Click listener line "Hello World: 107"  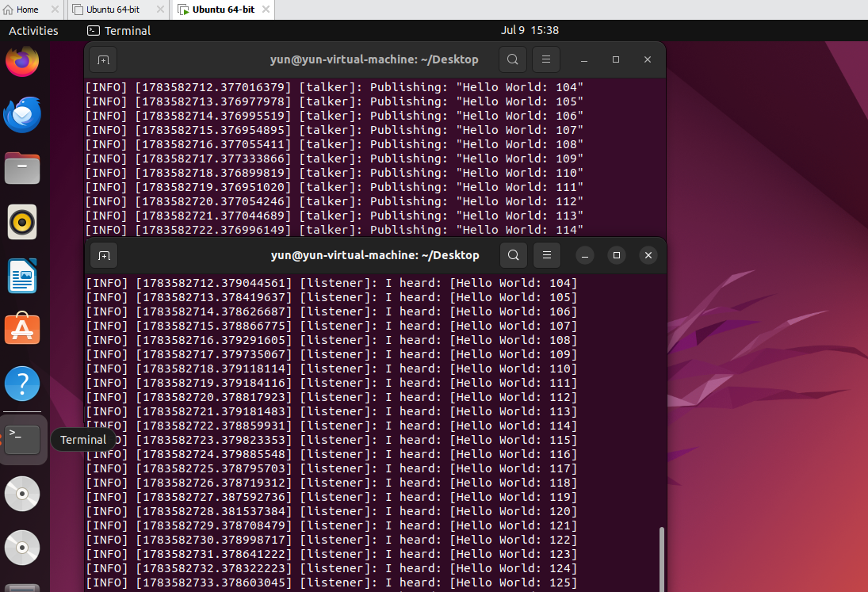(x=331, y=326)
